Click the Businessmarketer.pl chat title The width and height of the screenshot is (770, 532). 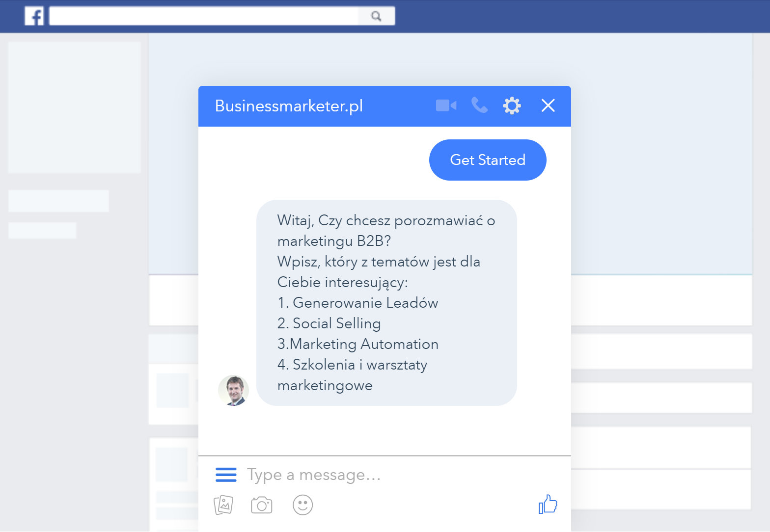pyautogui.click(x=289, y=106)
